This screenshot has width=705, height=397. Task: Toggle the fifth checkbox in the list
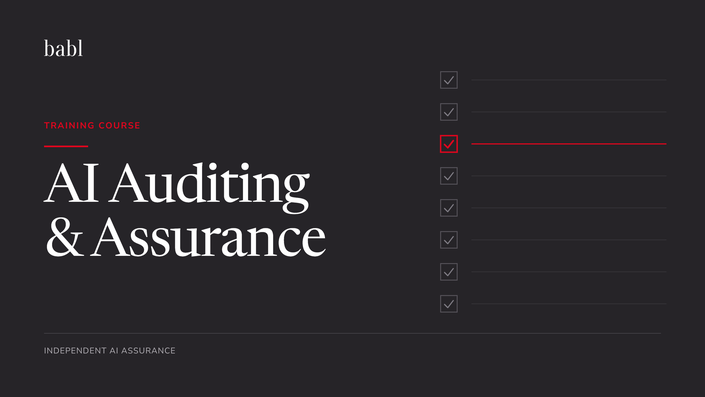449,208
